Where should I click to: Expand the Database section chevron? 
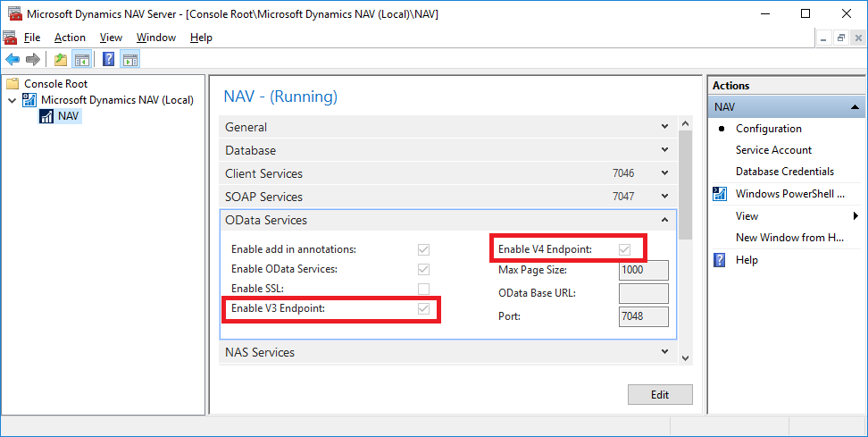coord(664,150)
